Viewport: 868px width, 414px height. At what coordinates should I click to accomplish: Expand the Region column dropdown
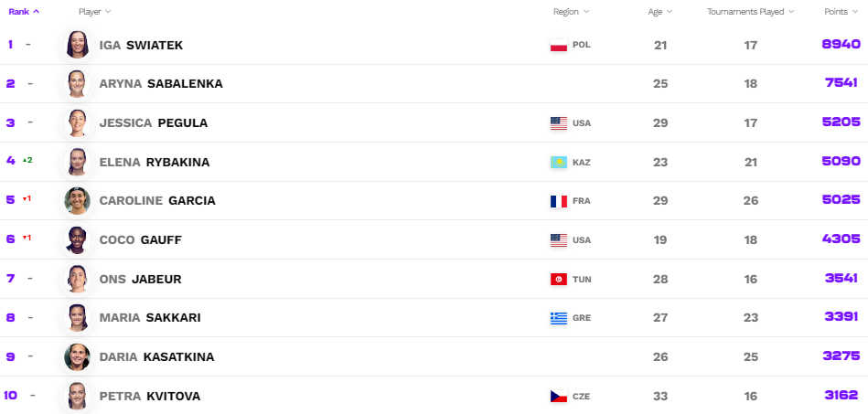pyautogui.click(x=571, y=12)
